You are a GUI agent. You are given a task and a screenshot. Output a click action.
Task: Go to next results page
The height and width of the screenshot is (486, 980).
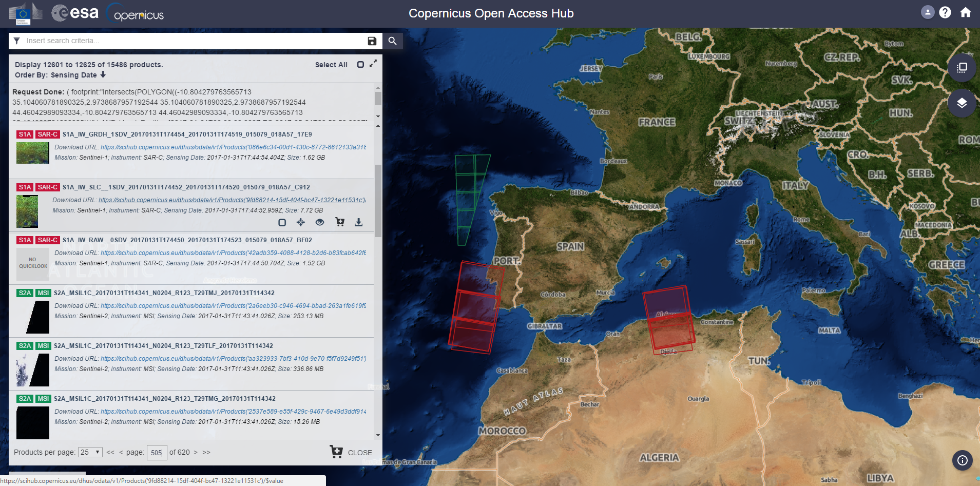click(x=196, y=452)
